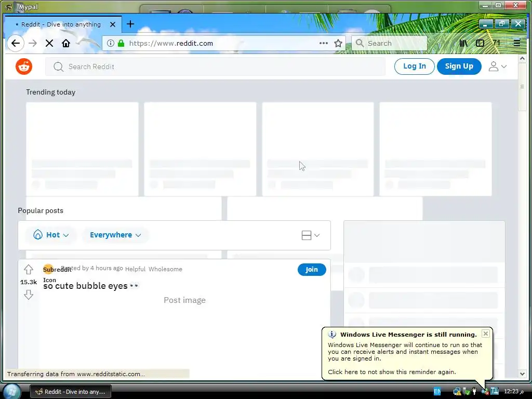The height and width of the screenshot is (399, 532).
Task: Click the Popular posts heading
Action: (41, 210)
